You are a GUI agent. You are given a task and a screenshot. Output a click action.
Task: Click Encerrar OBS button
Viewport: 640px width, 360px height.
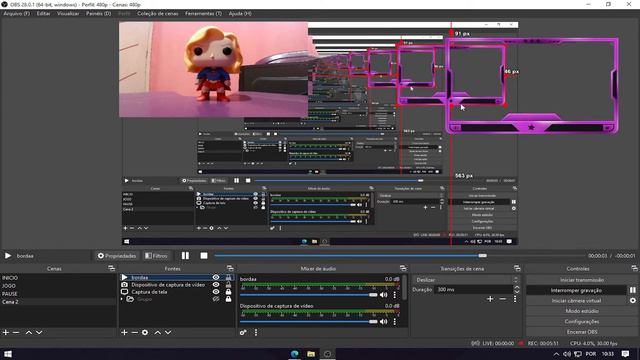(x=582, y=332)
